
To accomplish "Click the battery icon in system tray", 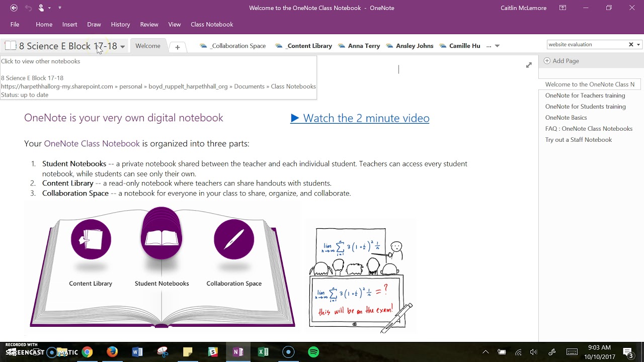I will tap(502, 352).
